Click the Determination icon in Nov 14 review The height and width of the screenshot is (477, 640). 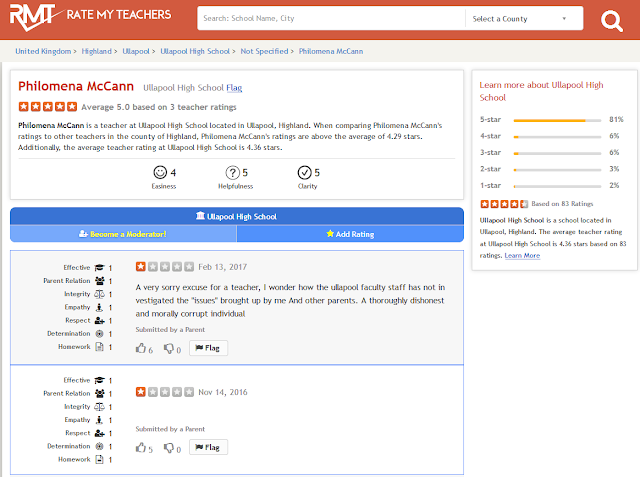99,446
